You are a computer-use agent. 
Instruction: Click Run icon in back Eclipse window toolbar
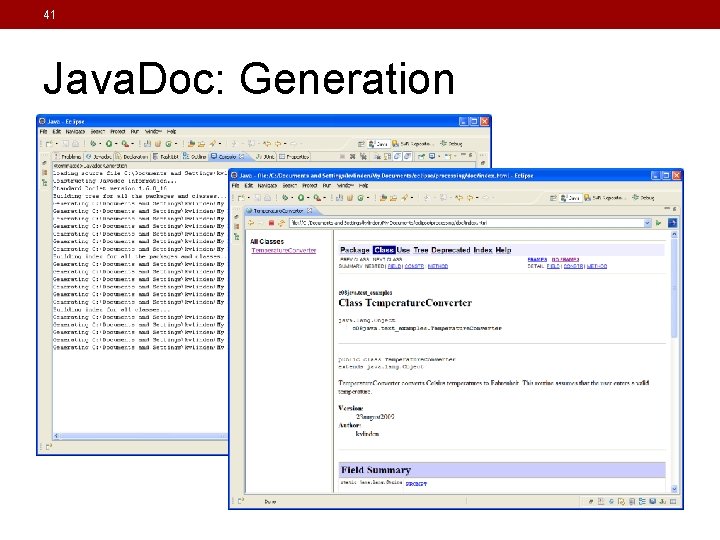point(109,144)
